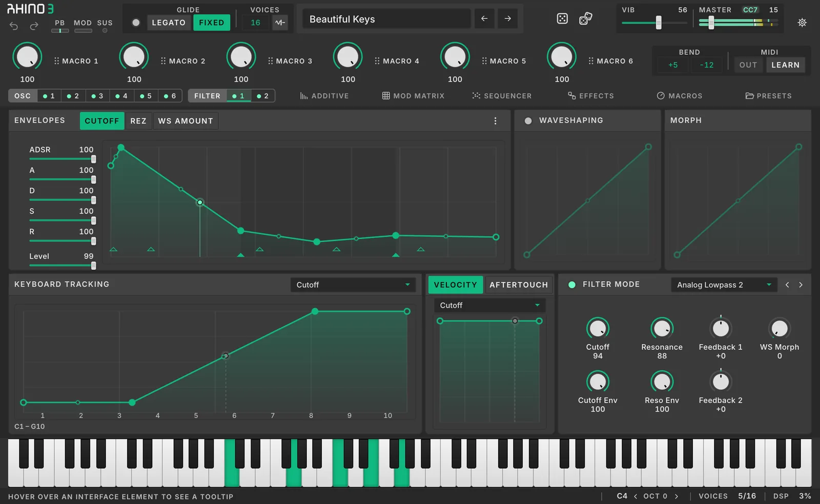The height and width of the screenshot is (504, 820).
Task: Click the bend up +5 value
Action: click(673, 65)
